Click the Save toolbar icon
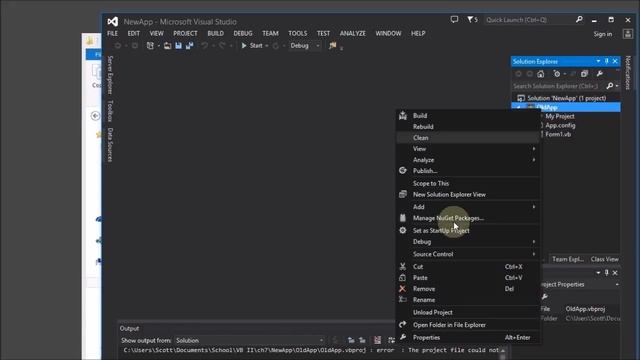The height and width of the screenshot is (360, 640). pyautogui.click(x=178, y=46)
